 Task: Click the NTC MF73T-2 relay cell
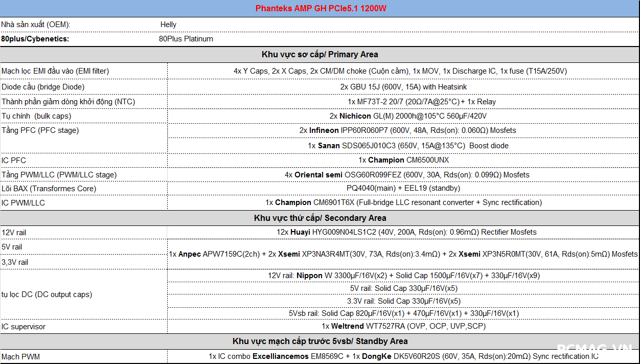click(421, 102)
